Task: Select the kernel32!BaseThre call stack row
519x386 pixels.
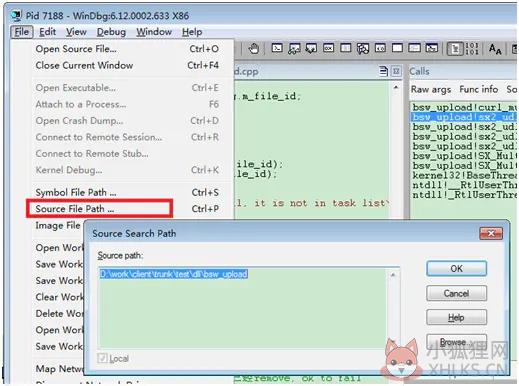Action: point(464,175)
